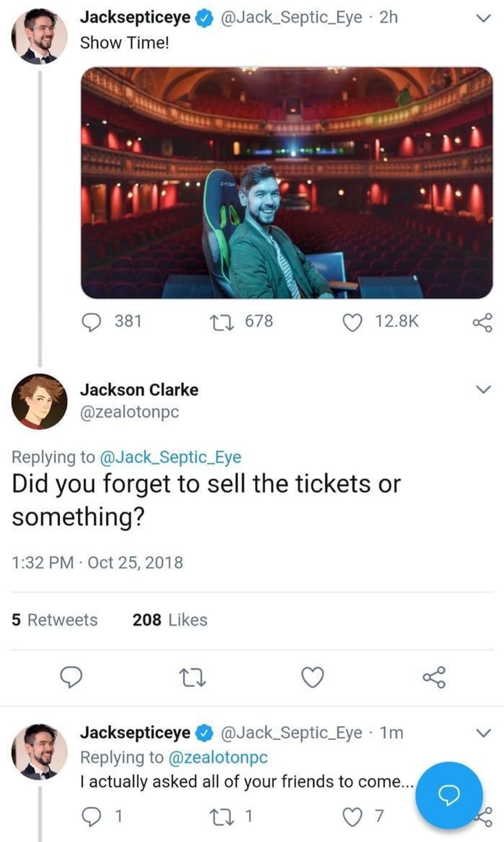Open the @Jack_Septic_Eye link in Replying to
The height and width of the screenshot is (842, 504).
pos(171,457)
